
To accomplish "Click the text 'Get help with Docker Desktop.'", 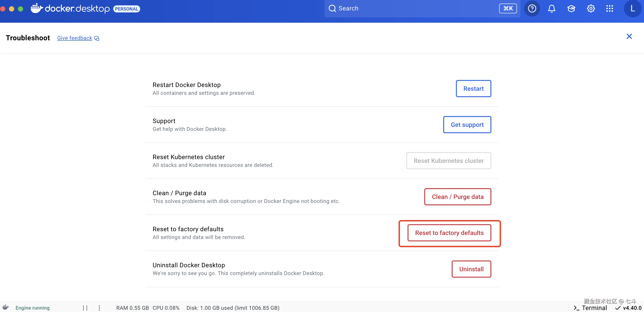I will (x=190, y=129).
